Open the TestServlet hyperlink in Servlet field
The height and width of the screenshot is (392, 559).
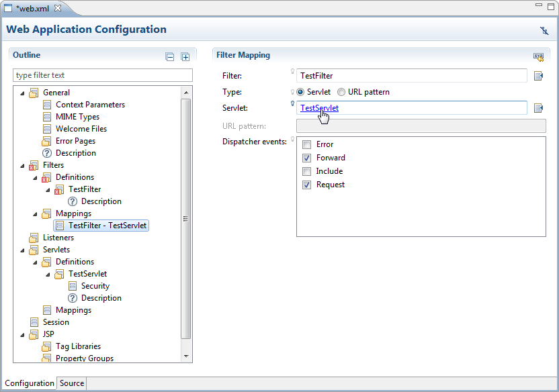click(319, 108)
